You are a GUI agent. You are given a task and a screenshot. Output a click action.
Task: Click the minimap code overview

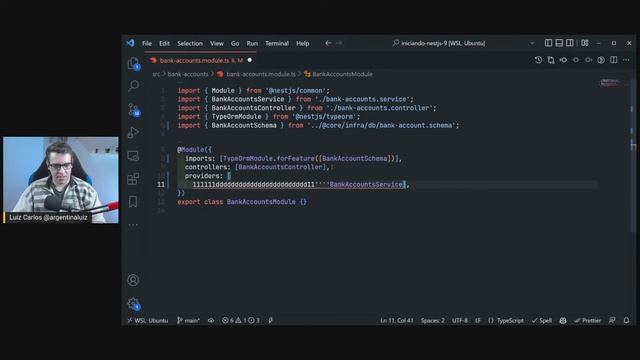click(x=610, y=83)
